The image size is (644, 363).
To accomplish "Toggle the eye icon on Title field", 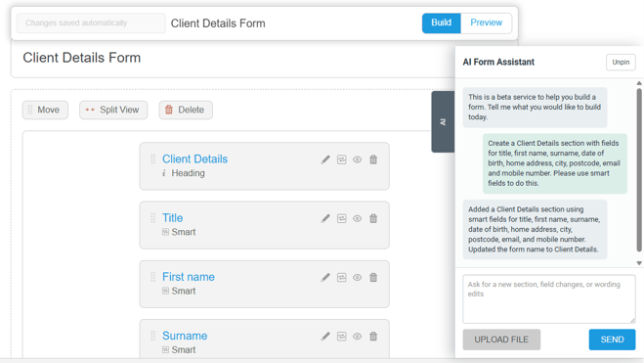I will (358, 218).
